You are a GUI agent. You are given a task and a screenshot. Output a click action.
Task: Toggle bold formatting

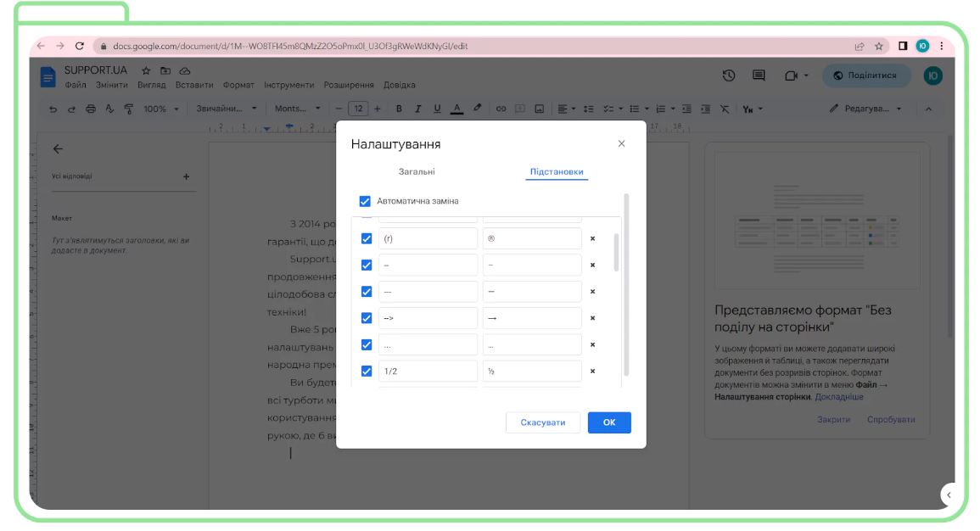tap(399, 109)
